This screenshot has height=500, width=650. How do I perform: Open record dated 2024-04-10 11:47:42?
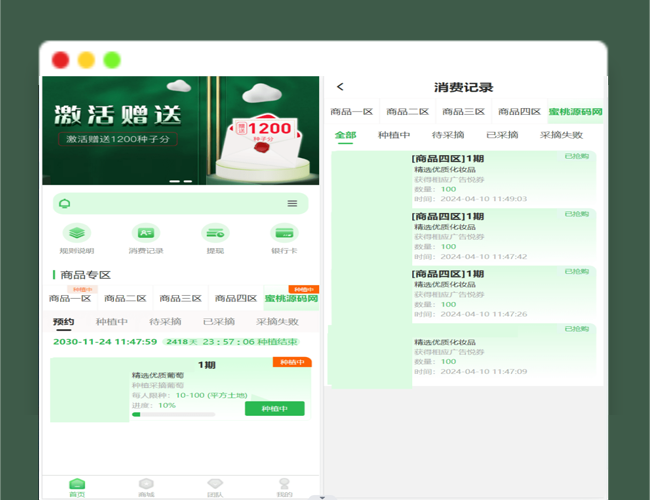[x=464, y=237]
